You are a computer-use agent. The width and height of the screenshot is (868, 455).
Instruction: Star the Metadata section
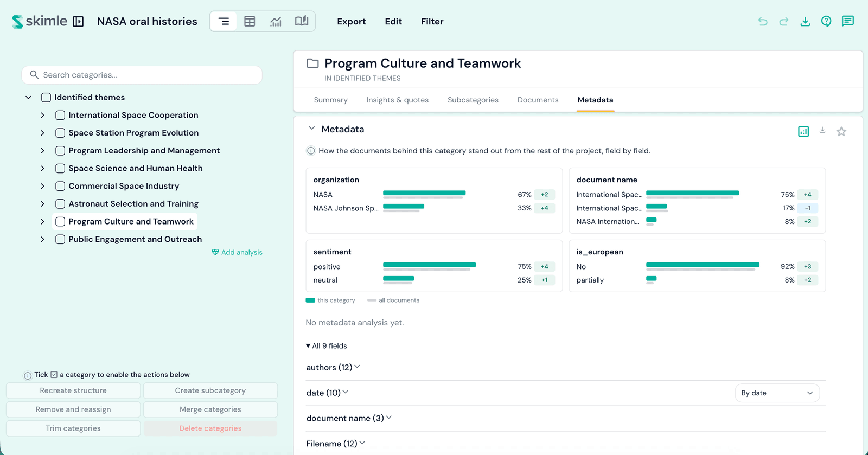click(841, 131)
